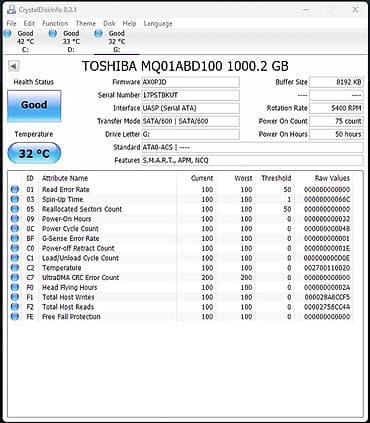Screen dimensions: 370x423
Task: Open the Theme menu
Action: point(86,23)
